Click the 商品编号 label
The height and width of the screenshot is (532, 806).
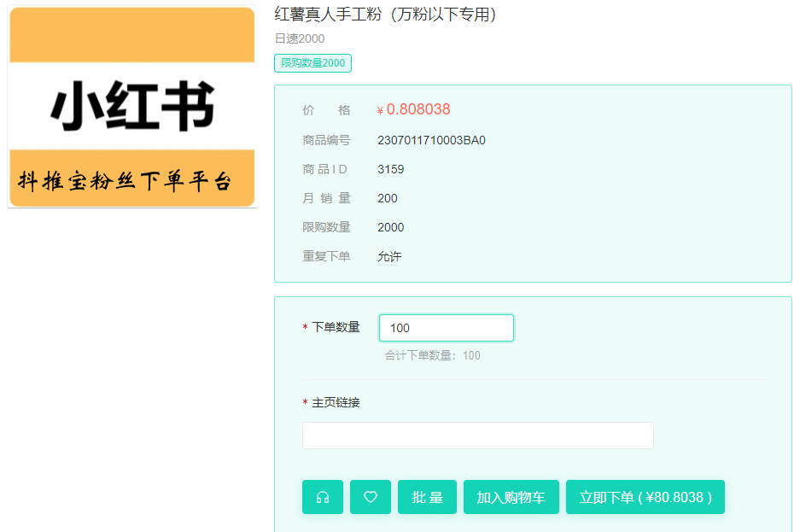tap(326, 140)
